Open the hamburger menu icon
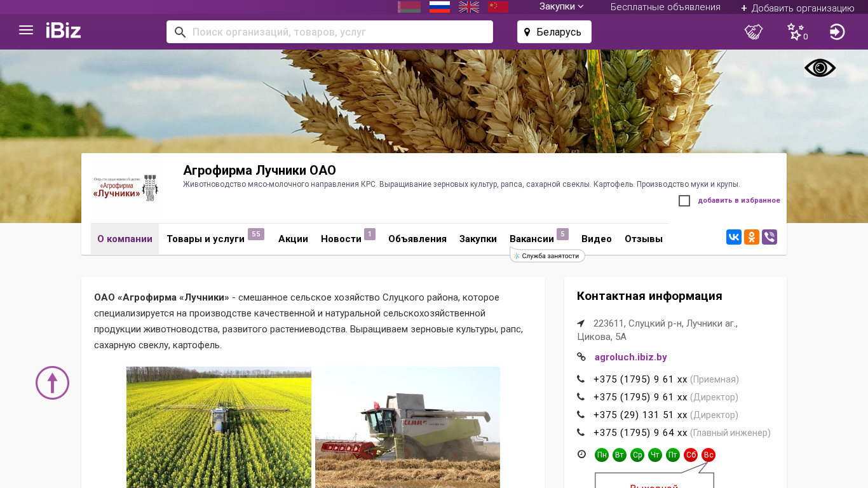 tap(26, 30)
